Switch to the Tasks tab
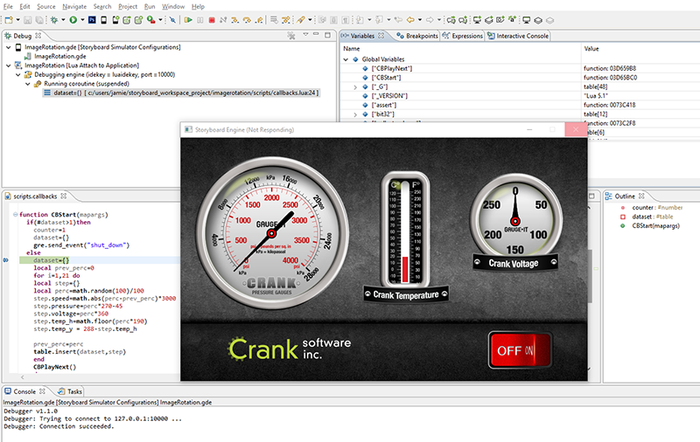Viewport: 700px width, 442px height. pyautogui.click(x=71, y=392)
